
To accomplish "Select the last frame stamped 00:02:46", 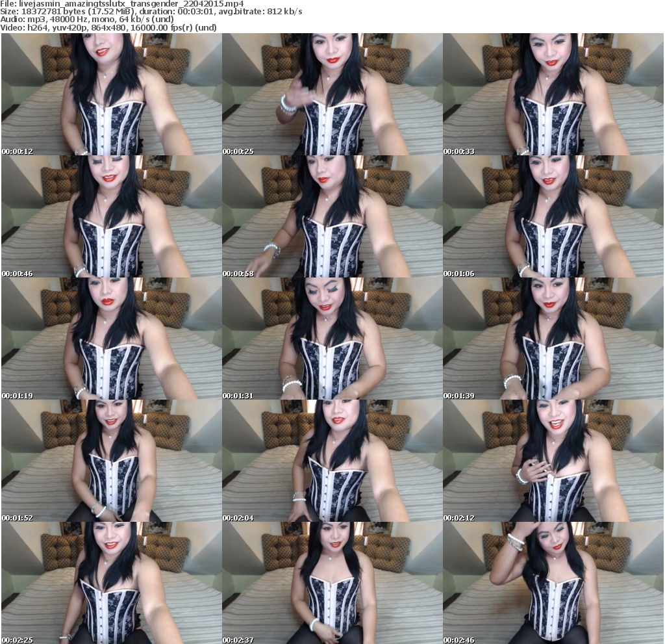I will pyautogui.click(x=553, y=583).
